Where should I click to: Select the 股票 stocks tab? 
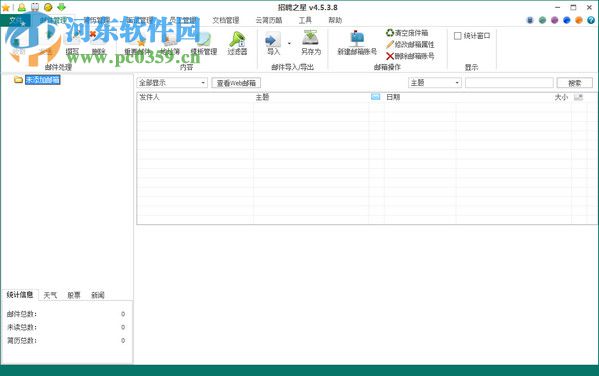(x=74, y=295)
